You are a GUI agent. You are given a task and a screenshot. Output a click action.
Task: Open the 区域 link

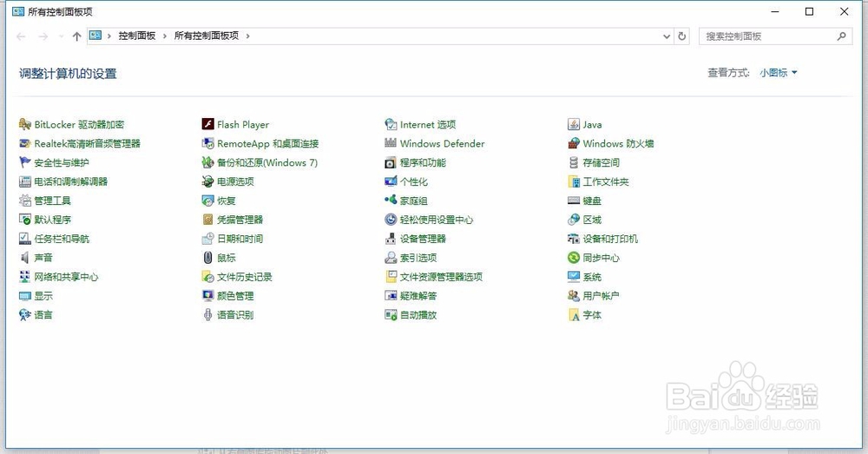point(592,220)
